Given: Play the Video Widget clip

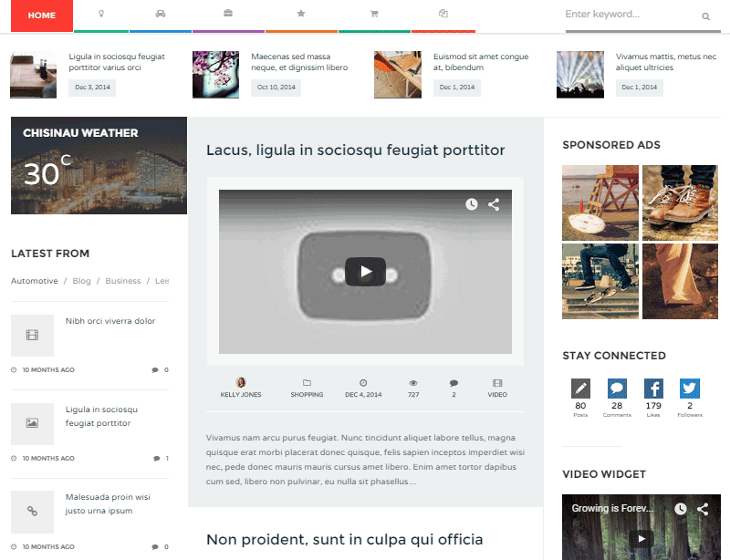Looking at the screenshot, I should point(641,539).
